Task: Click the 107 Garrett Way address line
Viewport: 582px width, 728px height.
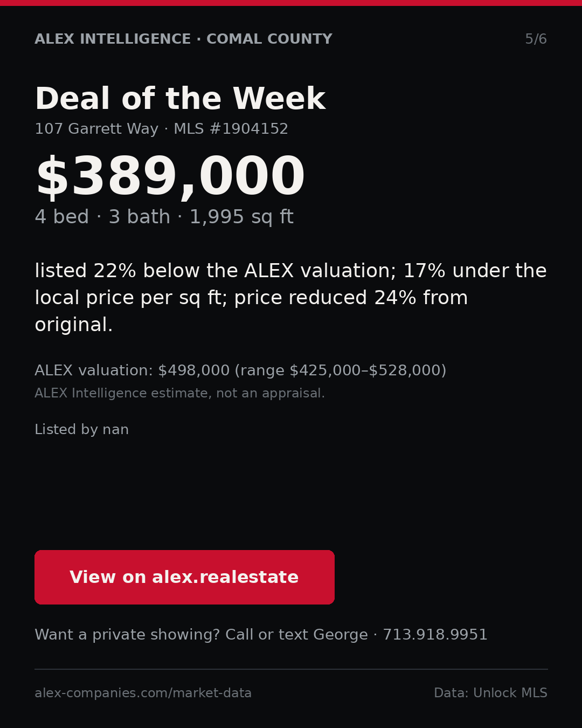Action: (x=96, y=129)
